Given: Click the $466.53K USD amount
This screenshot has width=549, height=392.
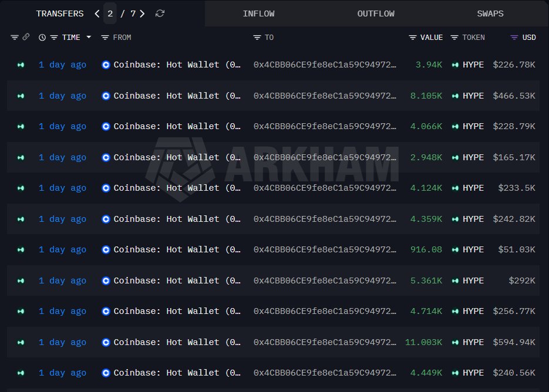Looking at the screenshot, I should tap(514, 96).
